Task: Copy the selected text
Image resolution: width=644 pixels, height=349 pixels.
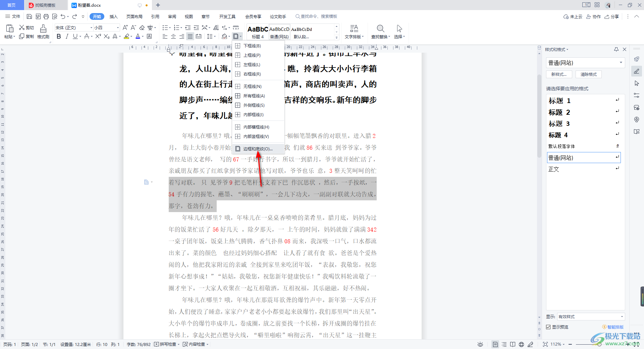Action: (26, 36)
